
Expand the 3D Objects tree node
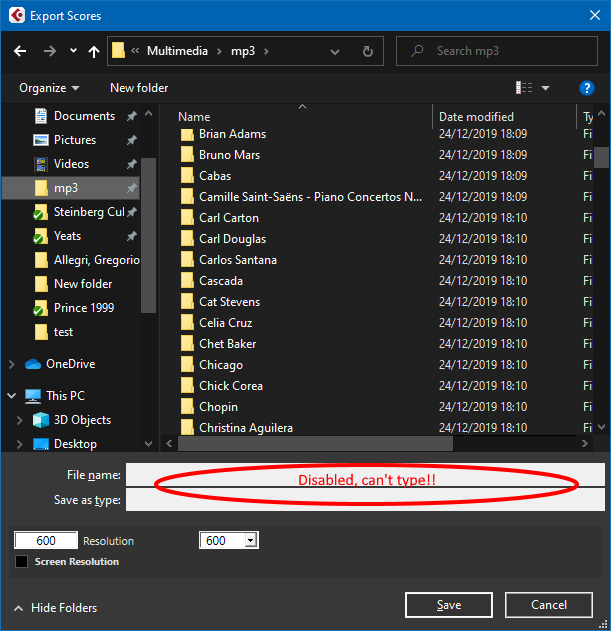19,420
